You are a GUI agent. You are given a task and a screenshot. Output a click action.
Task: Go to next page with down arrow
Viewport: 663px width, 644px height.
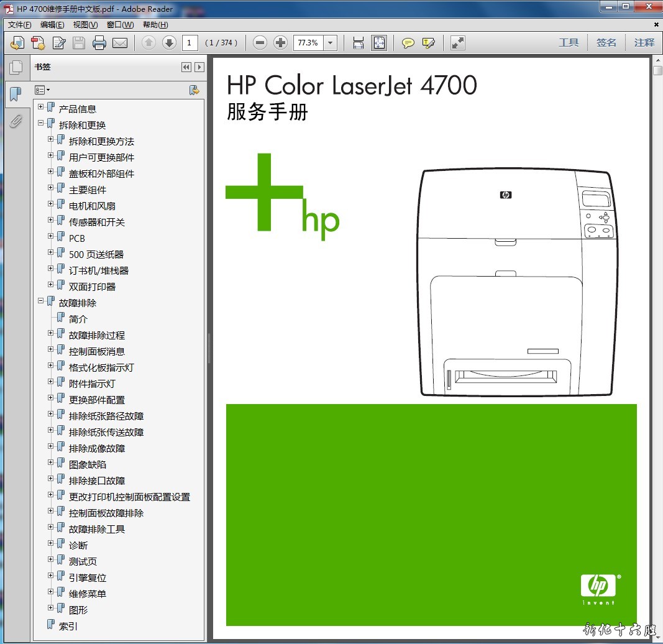point(169,43)
